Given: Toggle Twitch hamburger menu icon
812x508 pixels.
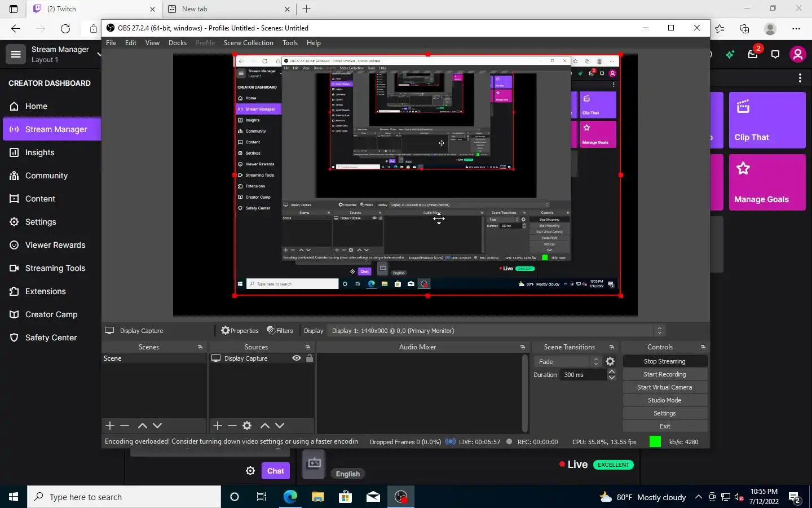Looking at the screenshot, I should point(16,54).
